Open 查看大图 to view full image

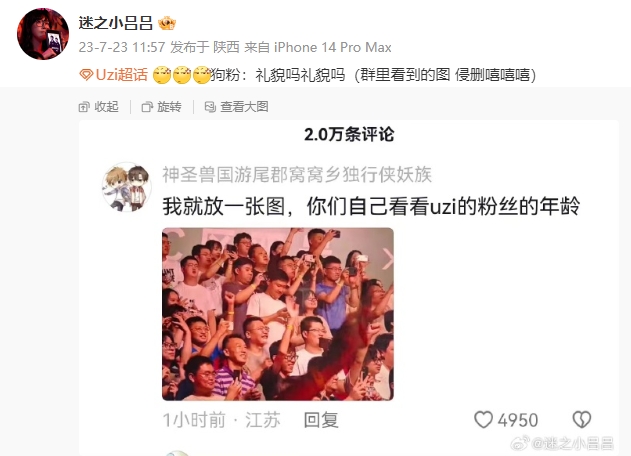(x=236, y=107)
